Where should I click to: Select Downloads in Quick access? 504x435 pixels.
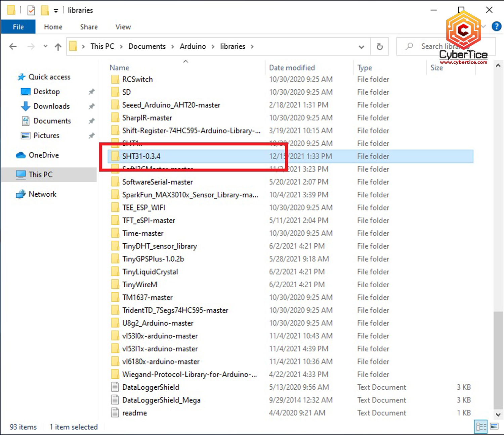51,106
